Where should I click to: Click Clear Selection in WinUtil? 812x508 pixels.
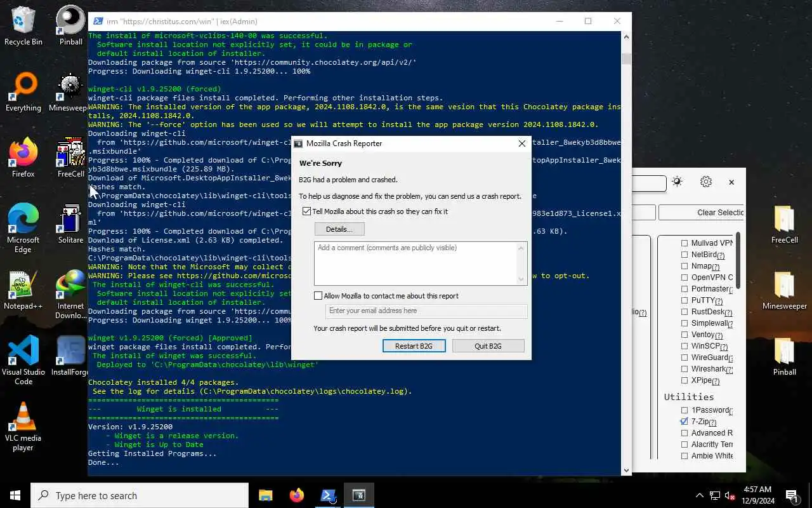(x=702, y=213)
